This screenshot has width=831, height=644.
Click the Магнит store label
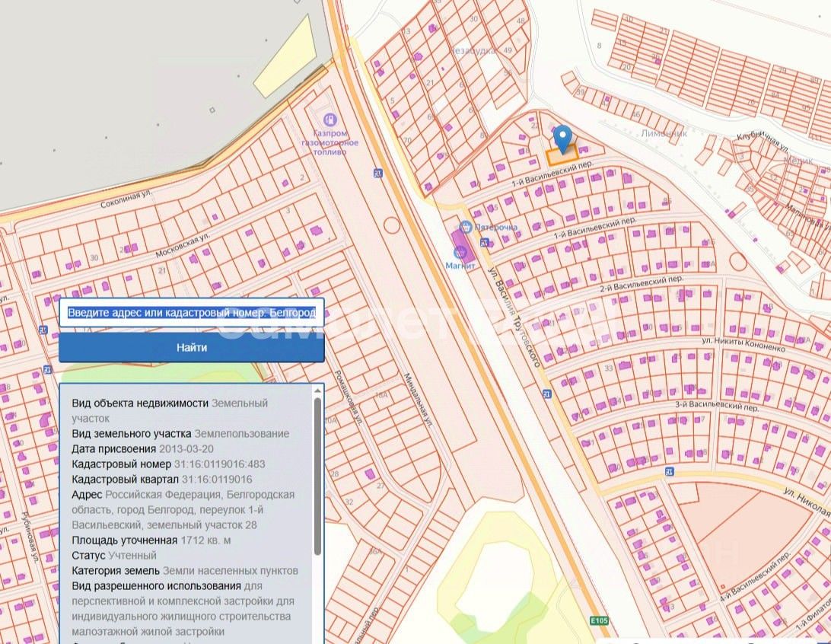460,266
